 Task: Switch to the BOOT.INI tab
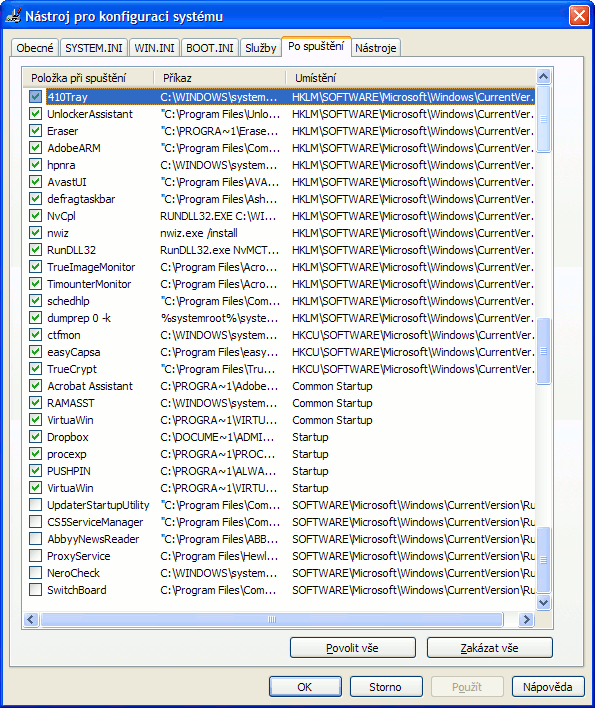pyautogui.click(x=210, y=48)
